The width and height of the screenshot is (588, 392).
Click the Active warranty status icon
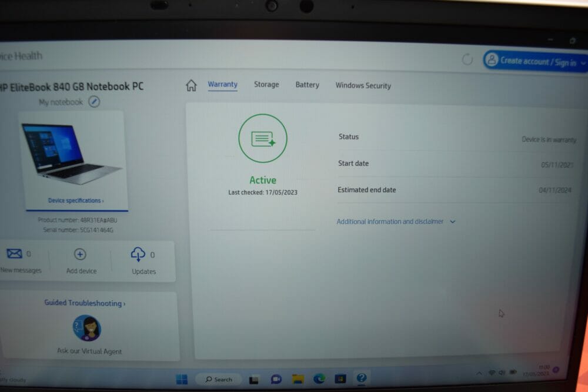263,138
